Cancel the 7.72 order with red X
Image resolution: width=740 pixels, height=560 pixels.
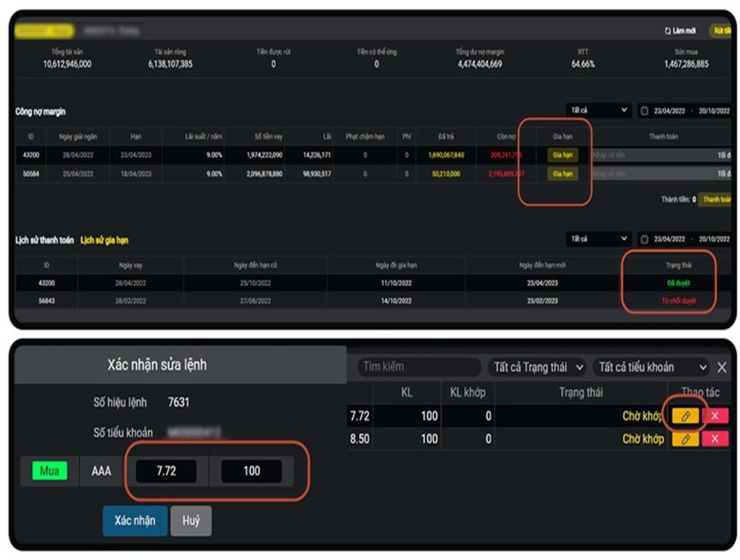[x=715, y=416]
